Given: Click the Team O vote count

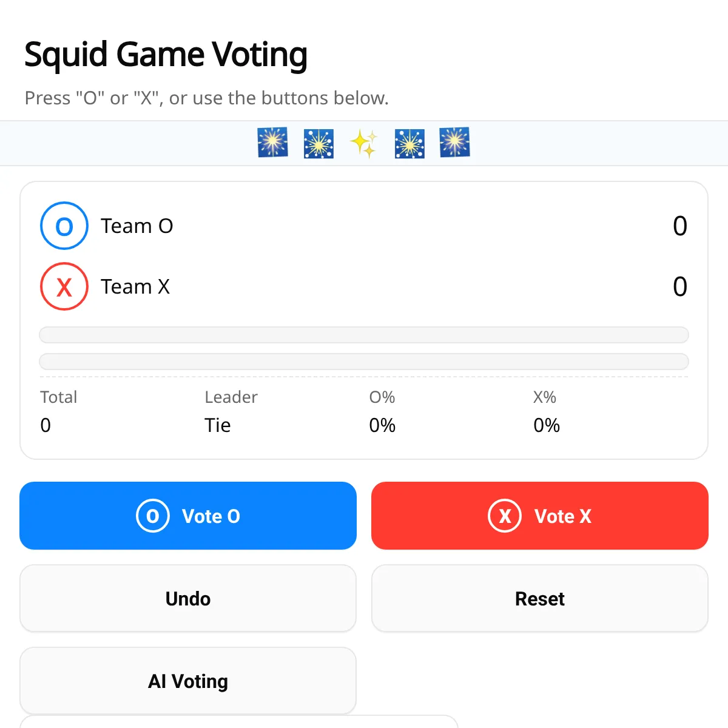Looking at the screenshot, I should [680, 226].
